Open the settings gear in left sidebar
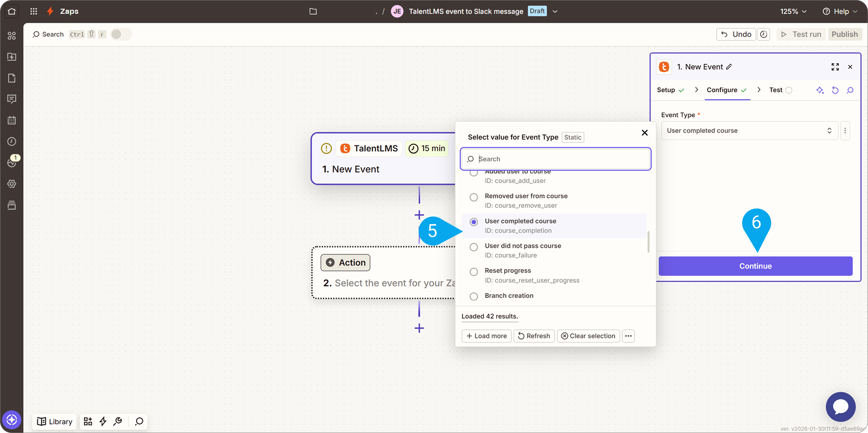The image size is (868, 433). [x=12, y=184]
